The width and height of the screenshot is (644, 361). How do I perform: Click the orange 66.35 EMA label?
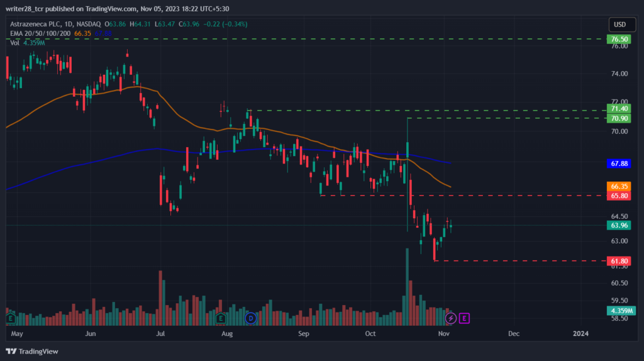click(x=619, y=186)
